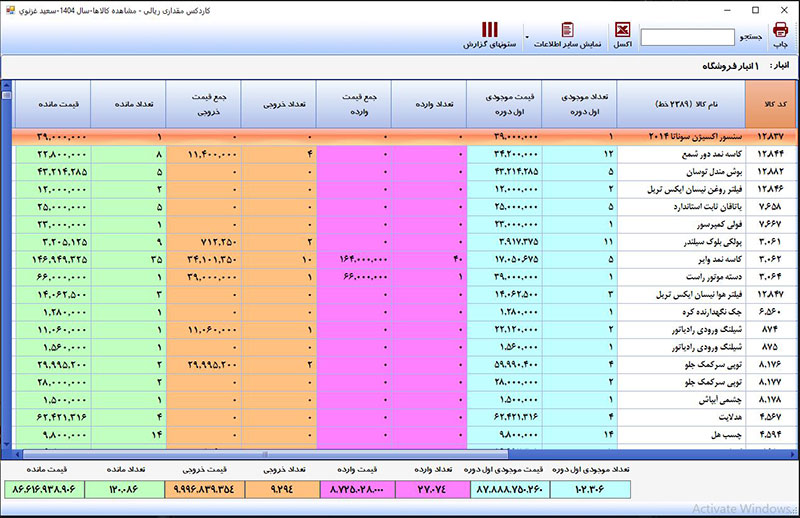Click the search (جستجو) input field
800x518 pixels.
[x=687, y=37]
